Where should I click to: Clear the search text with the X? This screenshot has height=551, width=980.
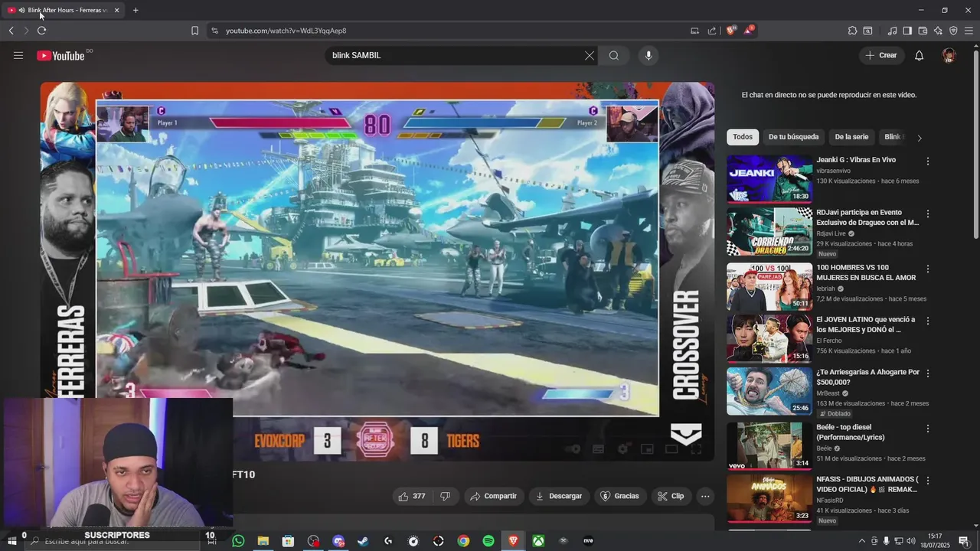coord(590,55)
